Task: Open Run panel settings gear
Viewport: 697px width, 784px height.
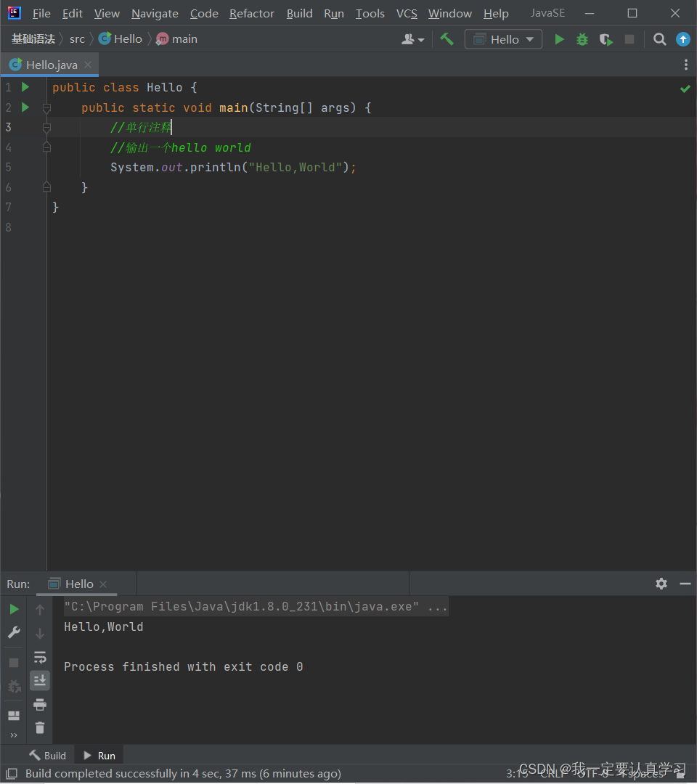Action: click(x=661, y=584)
